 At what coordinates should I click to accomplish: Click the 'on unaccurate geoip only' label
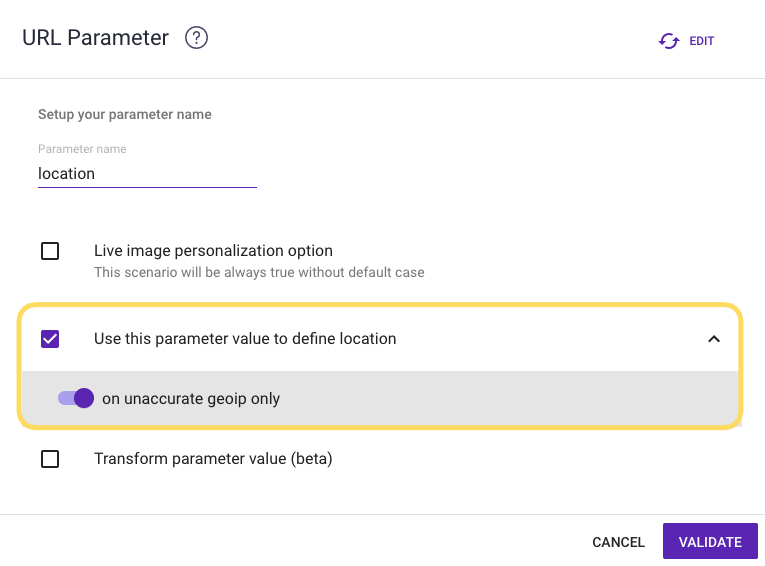[x=191, y=399]
